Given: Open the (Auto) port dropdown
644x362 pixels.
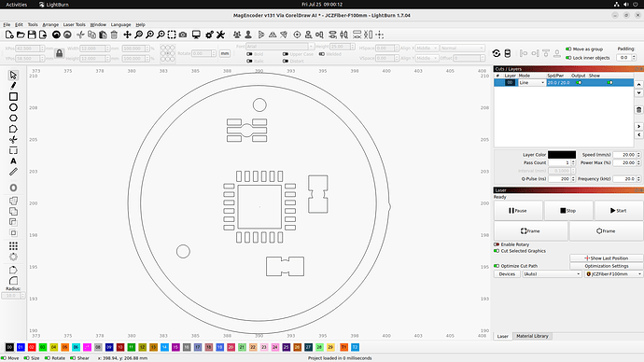Looking at the screenshot, I should click(x=552, y=273).
